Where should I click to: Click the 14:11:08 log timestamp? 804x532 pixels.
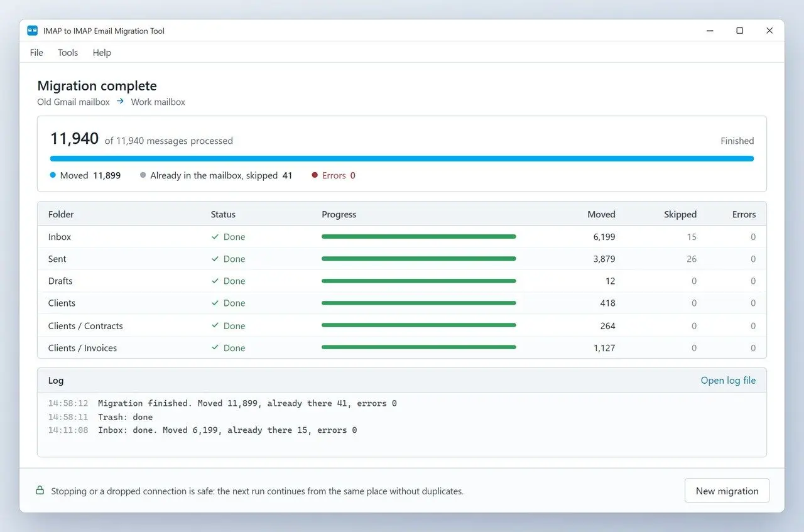68,430
